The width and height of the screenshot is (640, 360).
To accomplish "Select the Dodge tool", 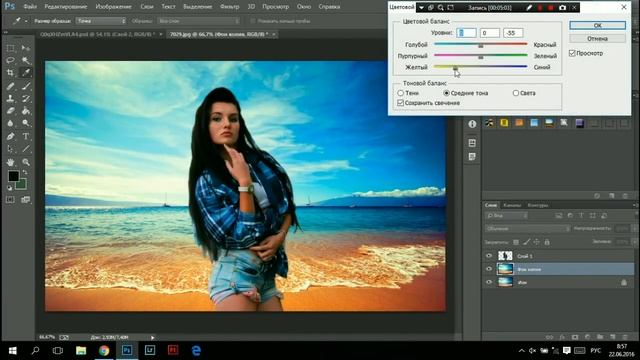I will pyautogui.click(x=26, y=123).
